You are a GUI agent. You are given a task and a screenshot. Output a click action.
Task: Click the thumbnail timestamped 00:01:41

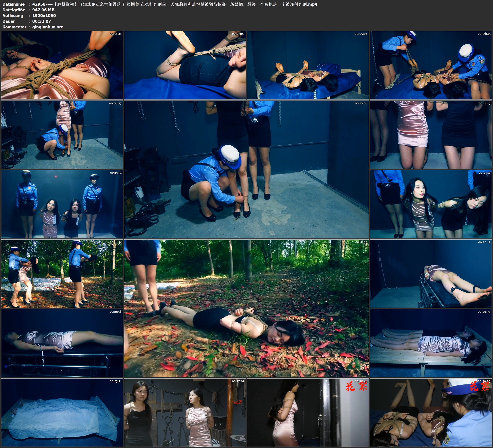62,65
